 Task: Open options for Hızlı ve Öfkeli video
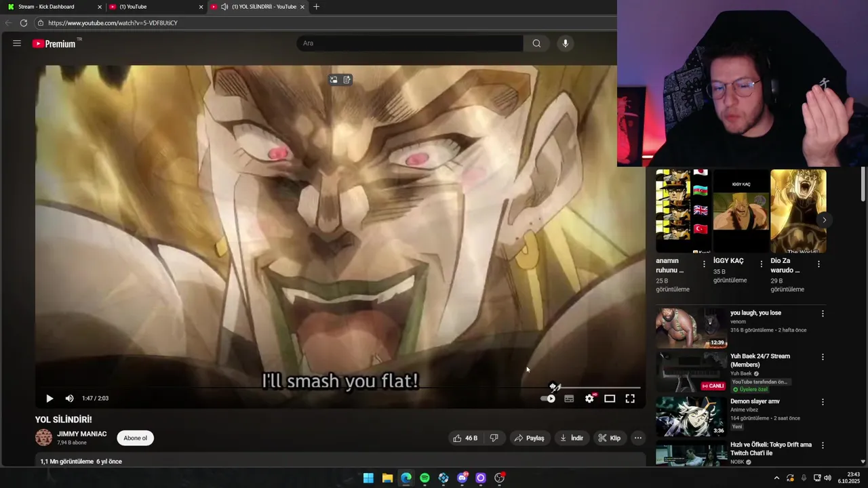[823, 445]
